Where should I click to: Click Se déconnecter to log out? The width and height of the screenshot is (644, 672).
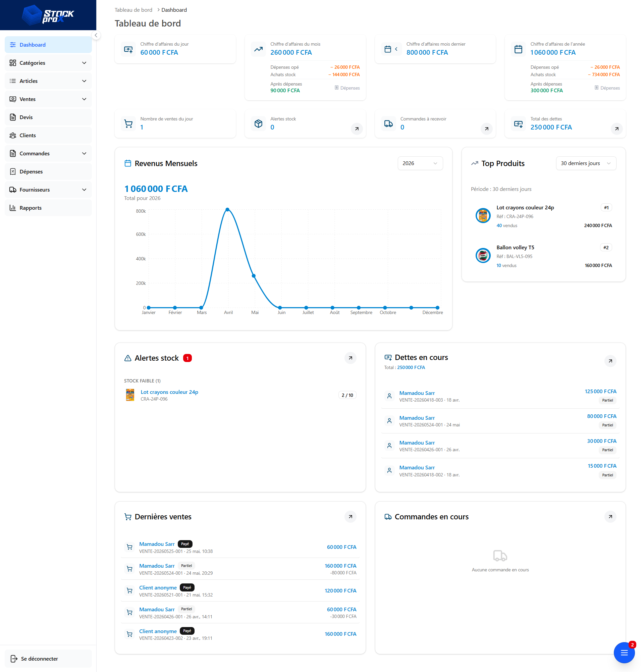pyautogui.click(x=48, y=659)
